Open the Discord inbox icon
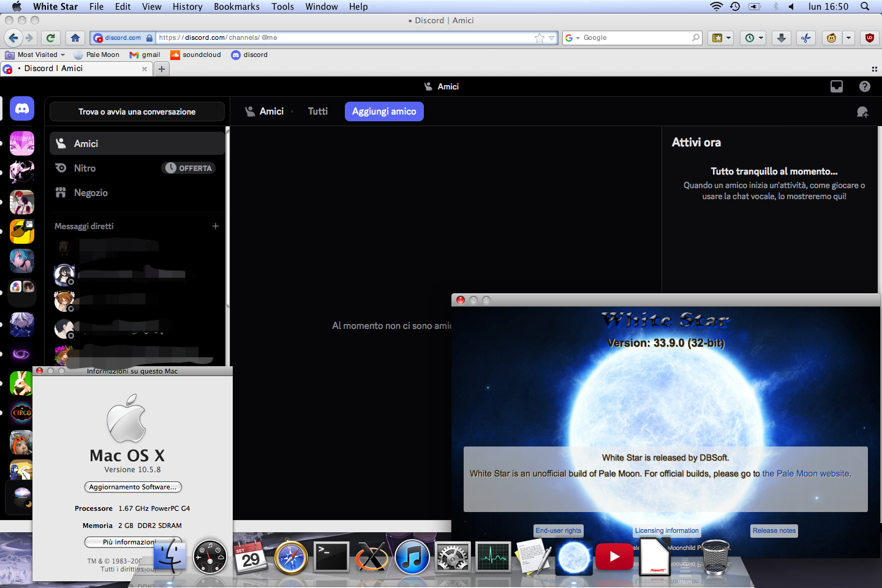This screenshot has height=588, width=882. coord(837,86)
